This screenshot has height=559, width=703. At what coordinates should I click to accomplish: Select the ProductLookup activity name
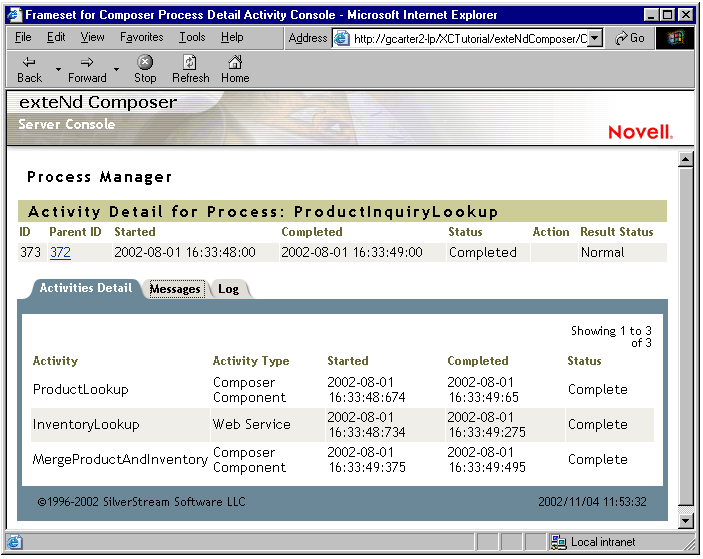81,390
